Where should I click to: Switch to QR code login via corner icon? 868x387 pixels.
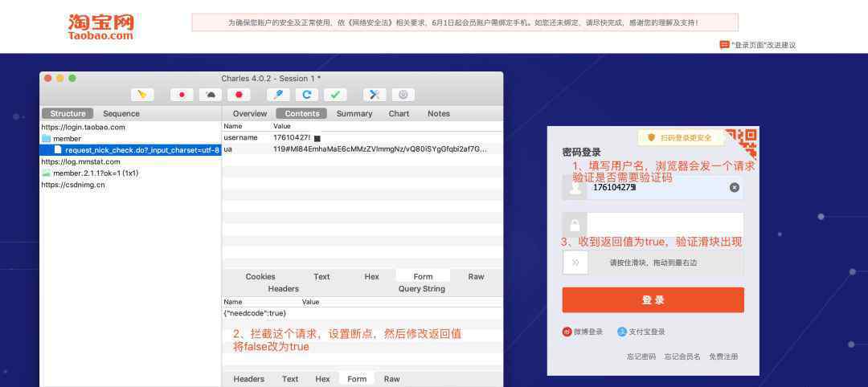[743, 142]
